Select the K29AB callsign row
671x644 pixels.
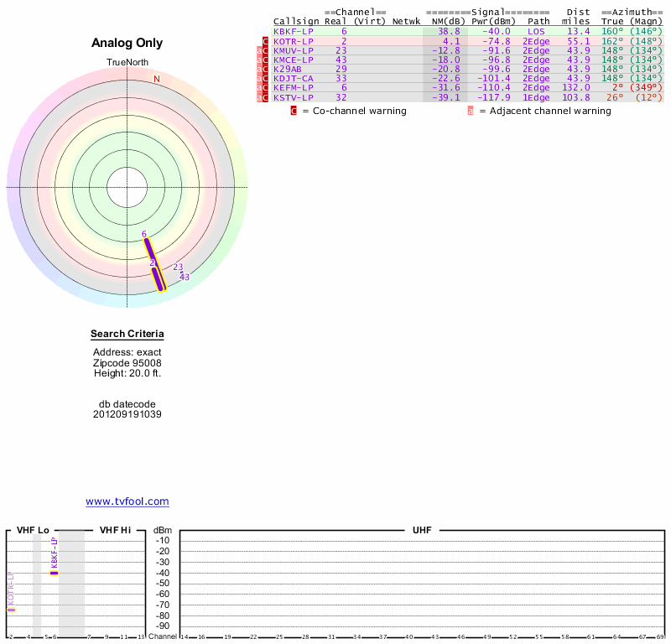(287, 69)
